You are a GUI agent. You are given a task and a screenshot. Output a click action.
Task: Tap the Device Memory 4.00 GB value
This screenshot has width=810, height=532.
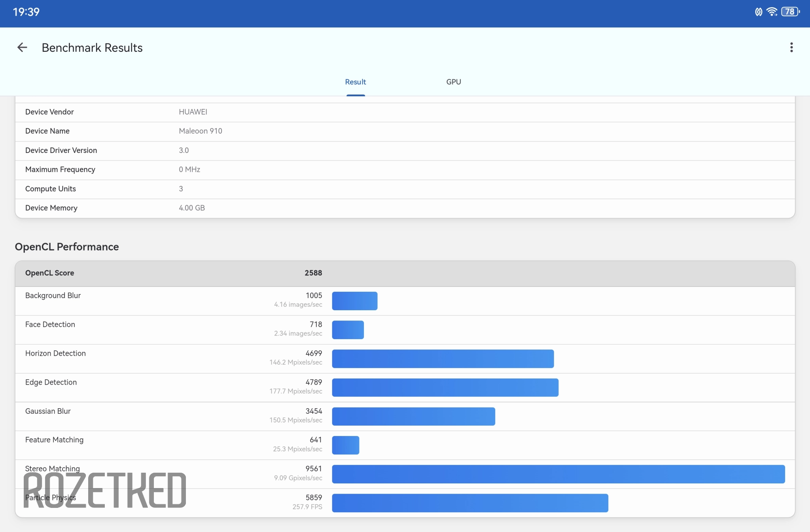pos(192,208)
